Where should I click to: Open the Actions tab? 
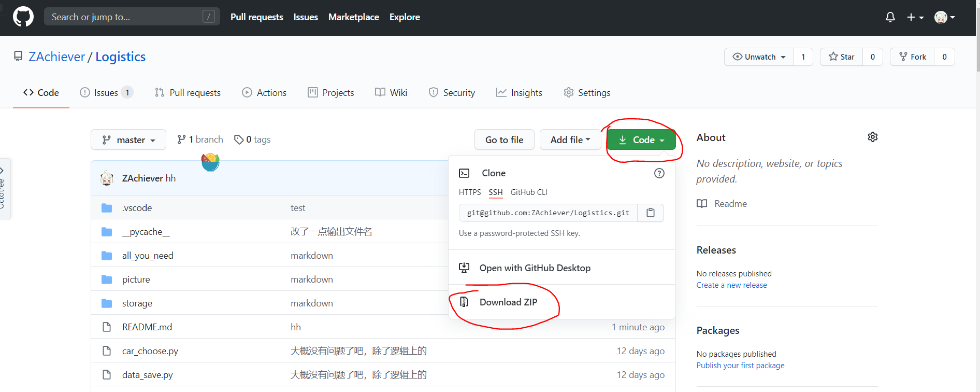click(x=264, y=92)
